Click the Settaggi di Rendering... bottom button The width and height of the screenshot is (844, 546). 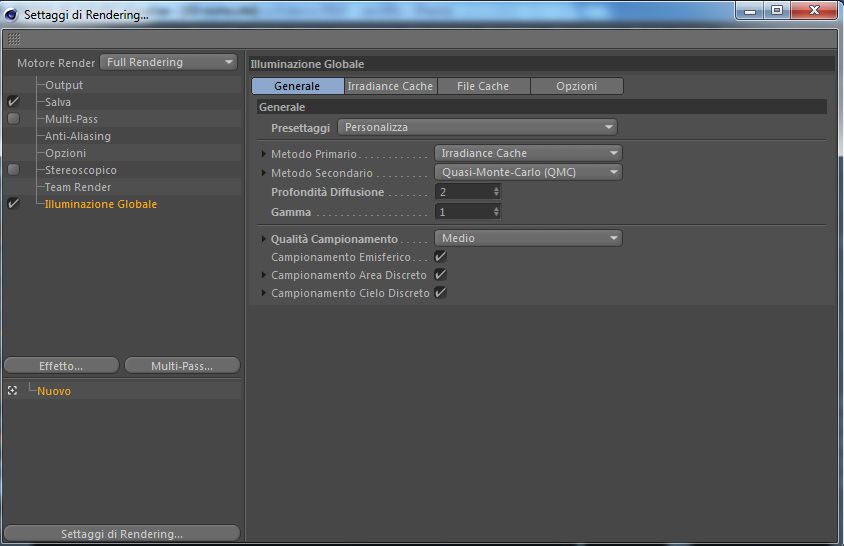pyautogui.click(x=122, y=534)
